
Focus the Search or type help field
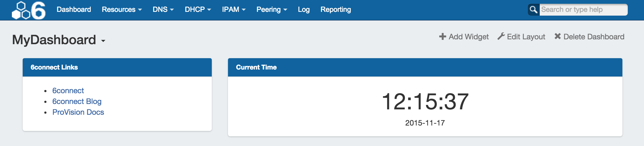(x=583, y=10)
